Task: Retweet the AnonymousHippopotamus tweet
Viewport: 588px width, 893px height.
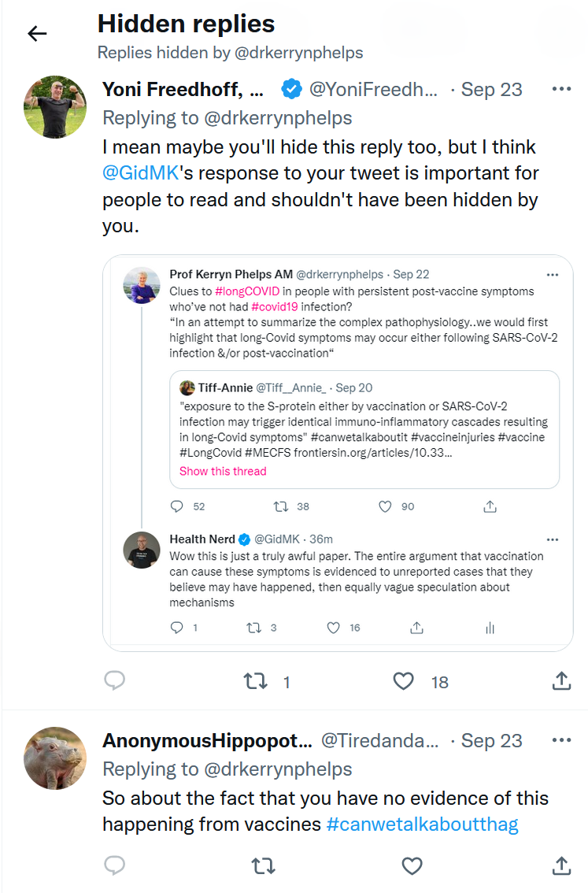Action: pyautogui.click(x=263, y=866)
